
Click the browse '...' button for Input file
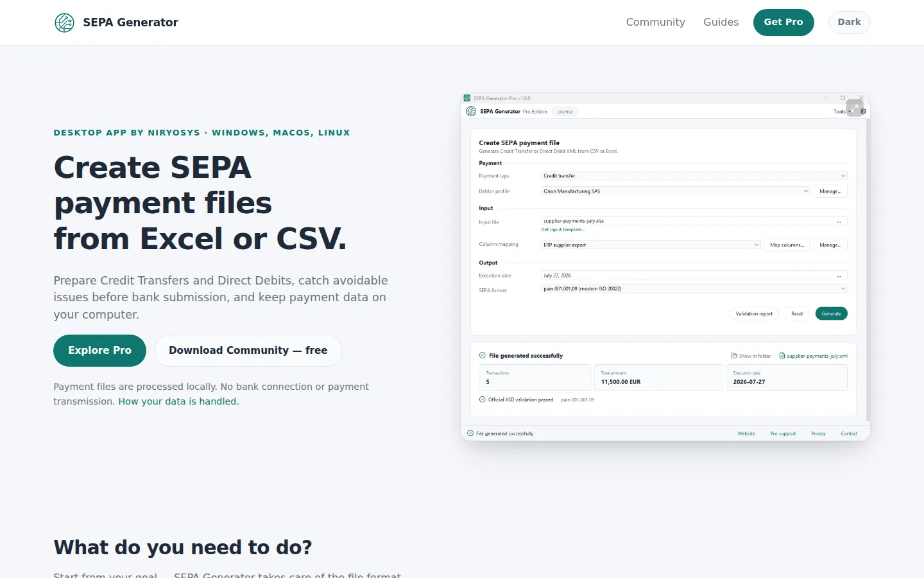[839, 221]
